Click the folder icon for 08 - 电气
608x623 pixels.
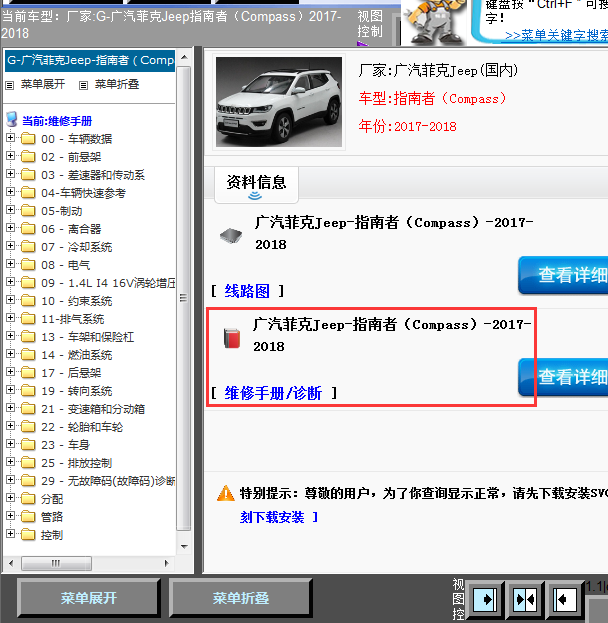click(x=28, y=265)
